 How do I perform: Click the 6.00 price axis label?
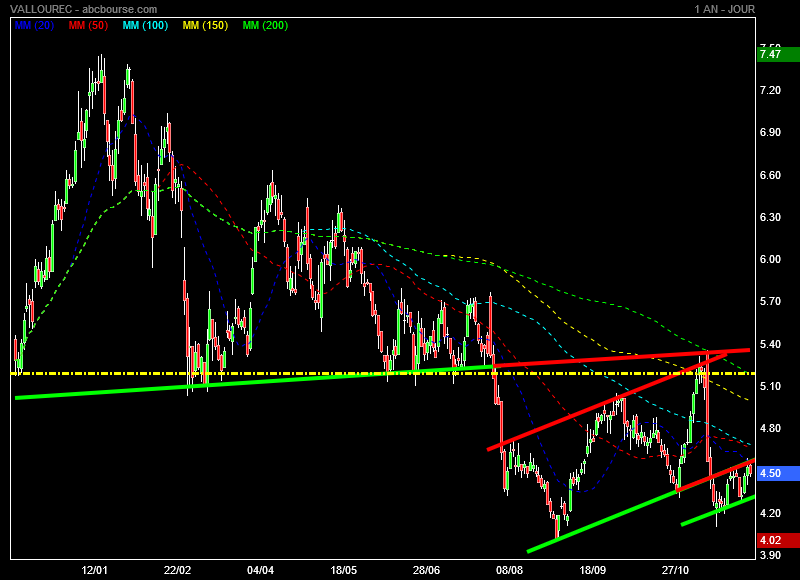pos(770,260)
